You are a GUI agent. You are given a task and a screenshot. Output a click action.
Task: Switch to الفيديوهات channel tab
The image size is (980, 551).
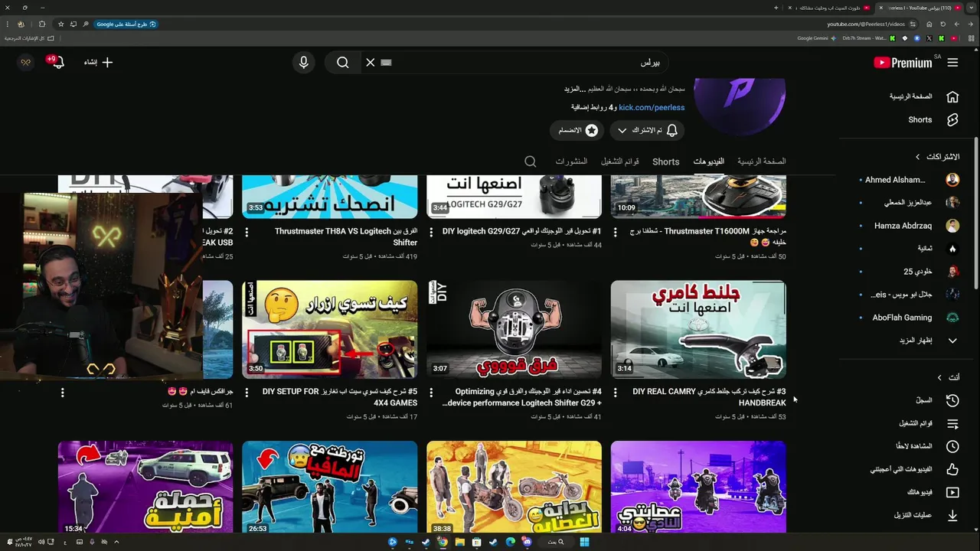709,161
